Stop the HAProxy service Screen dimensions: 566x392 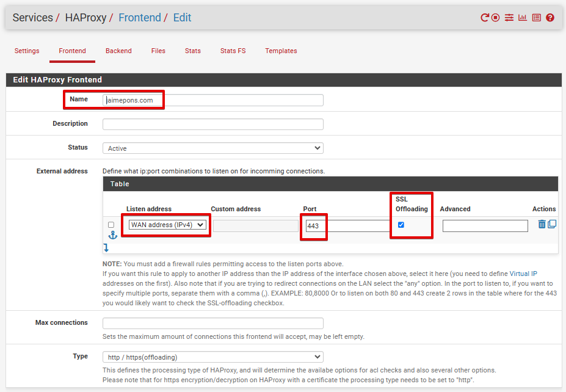(x=496, y=18)
